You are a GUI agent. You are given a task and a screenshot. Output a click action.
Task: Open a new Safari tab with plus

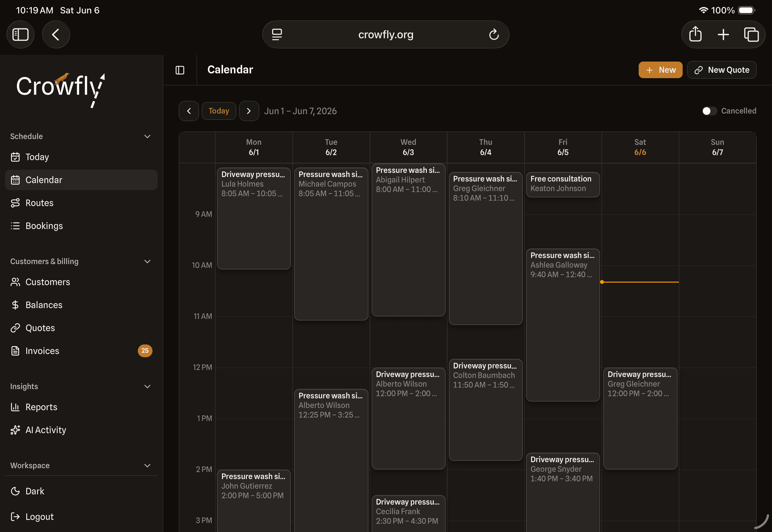point(723,34)
